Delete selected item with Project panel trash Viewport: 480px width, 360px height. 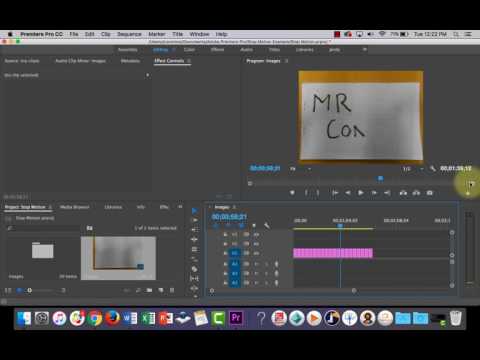(172, 290)
